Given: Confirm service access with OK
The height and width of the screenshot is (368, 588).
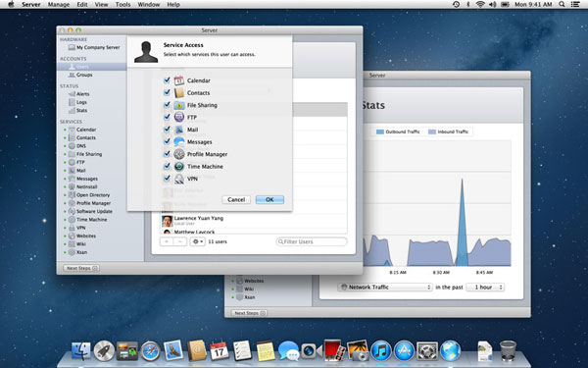Looking at the screenshot, I should click(x=269, y=199).
